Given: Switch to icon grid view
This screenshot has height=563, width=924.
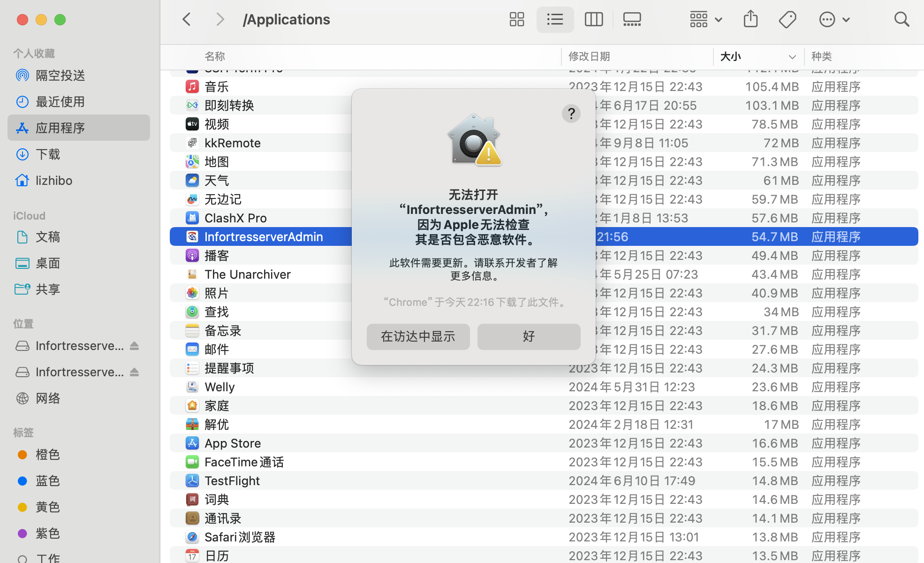Looking at the screenshot, I should [x=516, y=19].
